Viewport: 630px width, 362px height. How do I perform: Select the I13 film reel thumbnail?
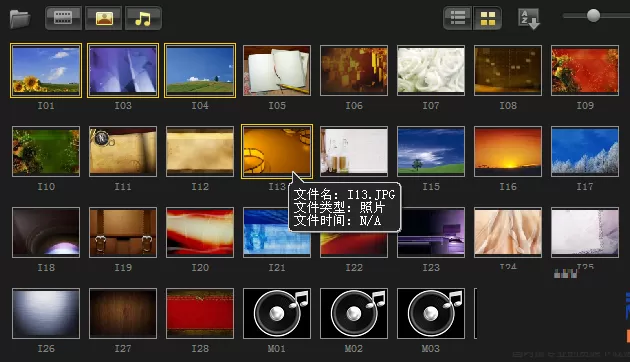tap(277, 151)
